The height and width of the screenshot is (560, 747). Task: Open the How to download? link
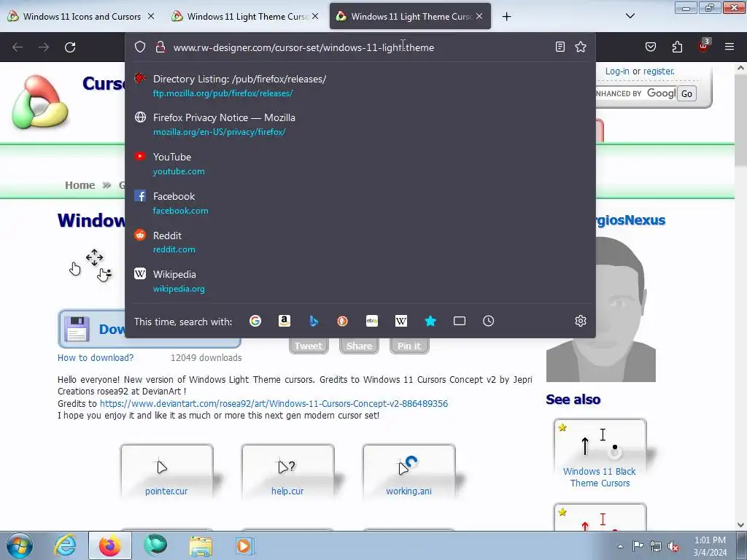click(96, 357)
